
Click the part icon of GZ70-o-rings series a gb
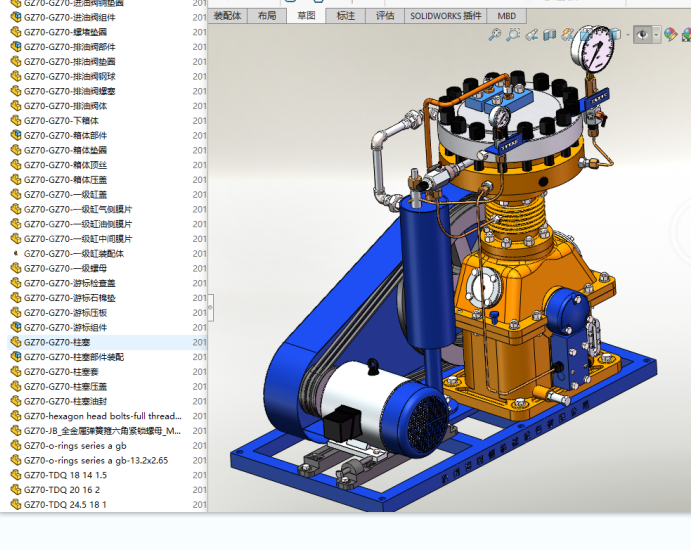[16, 446]
